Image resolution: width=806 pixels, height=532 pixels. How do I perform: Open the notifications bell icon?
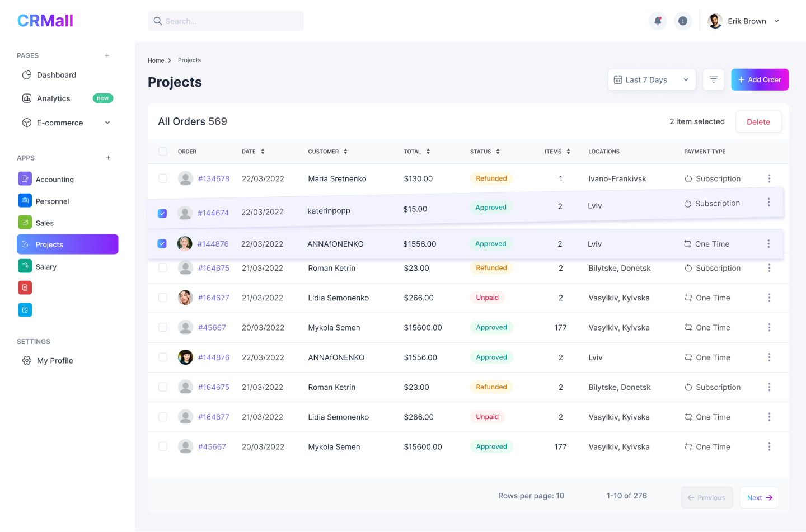tap(658, 21)
